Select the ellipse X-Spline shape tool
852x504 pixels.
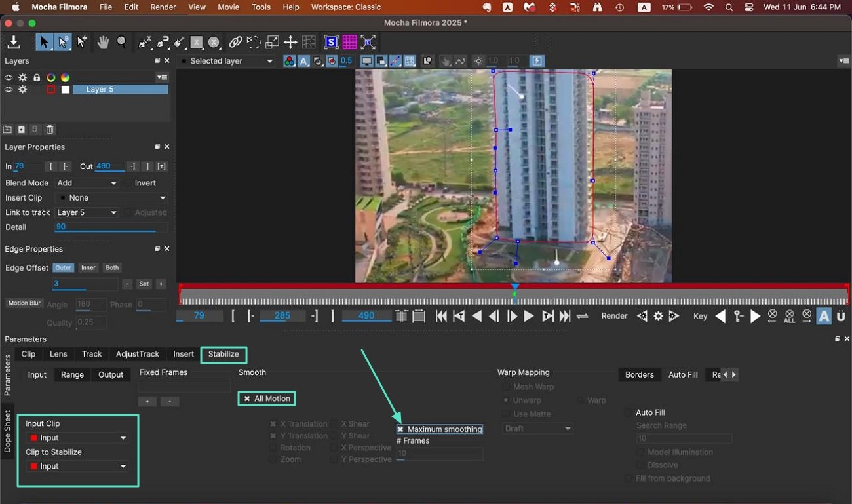[214, 43]
